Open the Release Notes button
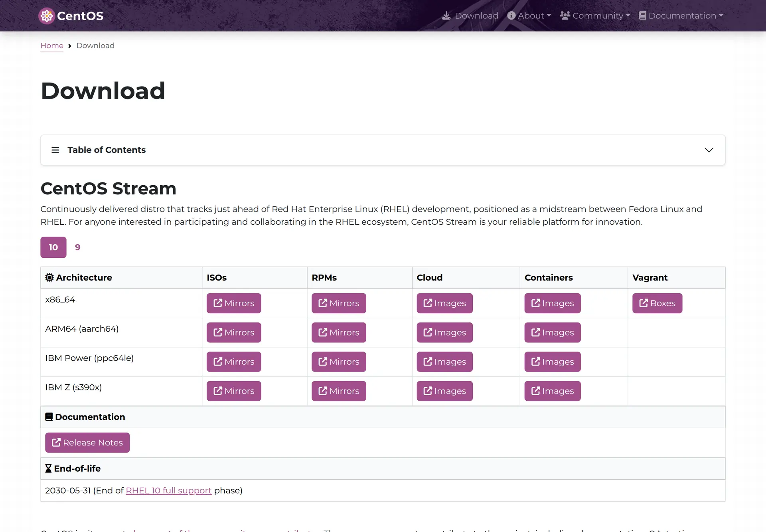The height and width of the screenshot is (532, 766). coord(87,443)
